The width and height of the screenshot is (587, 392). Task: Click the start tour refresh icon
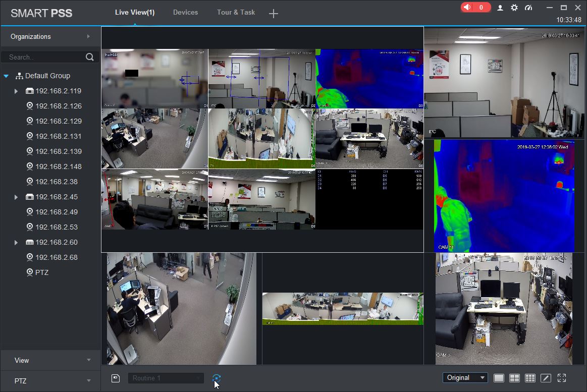click(217, 378)
